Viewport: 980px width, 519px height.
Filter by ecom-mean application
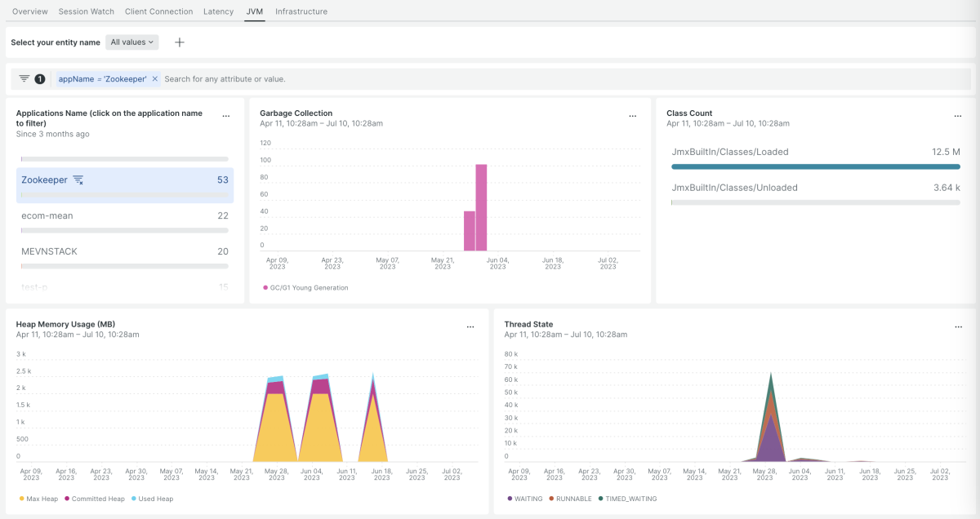click(x=47, y=215)
